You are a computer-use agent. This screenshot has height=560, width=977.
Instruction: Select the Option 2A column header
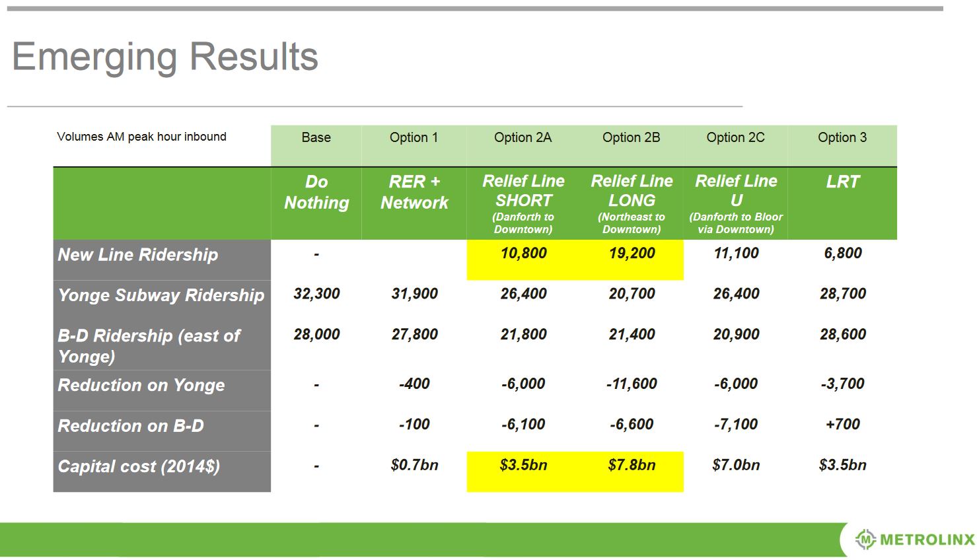tap(523, 138)
